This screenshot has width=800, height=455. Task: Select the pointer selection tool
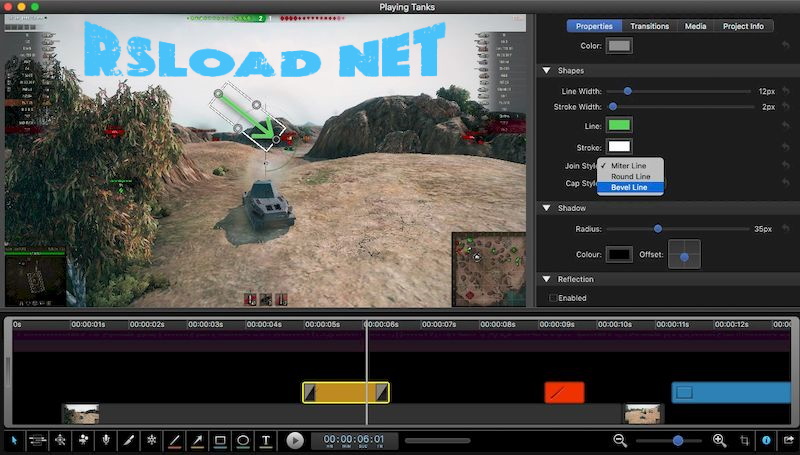(14, 440)
